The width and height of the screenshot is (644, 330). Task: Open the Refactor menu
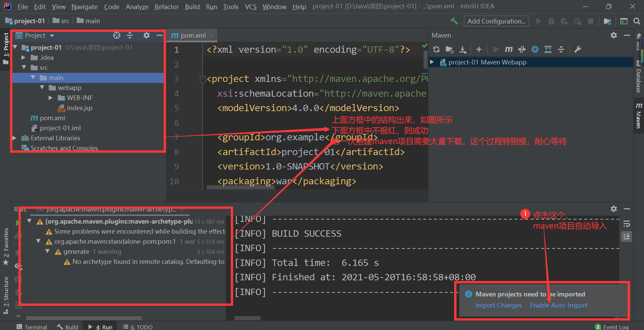[x=166, y=7]
